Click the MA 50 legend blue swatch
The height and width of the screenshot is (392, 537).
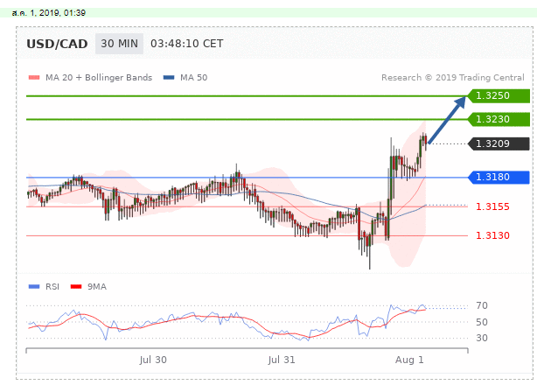(169, 78)
